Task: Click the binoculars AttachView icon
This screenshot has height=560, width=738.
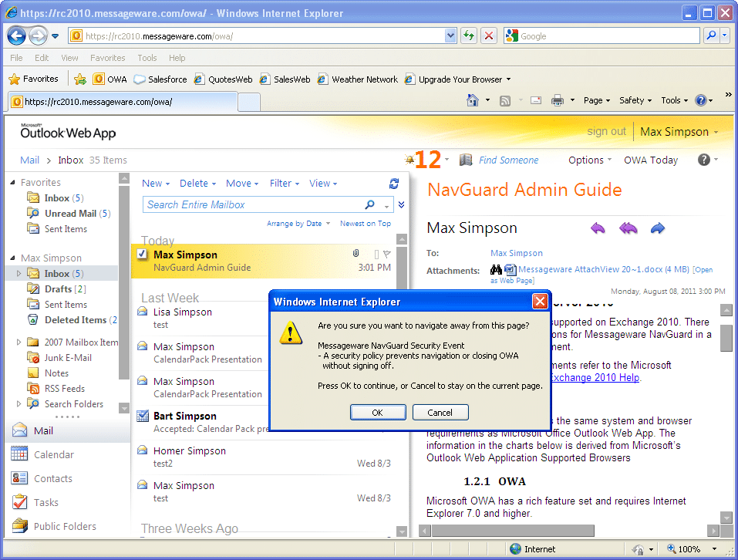Action: [x=496, y=270]
